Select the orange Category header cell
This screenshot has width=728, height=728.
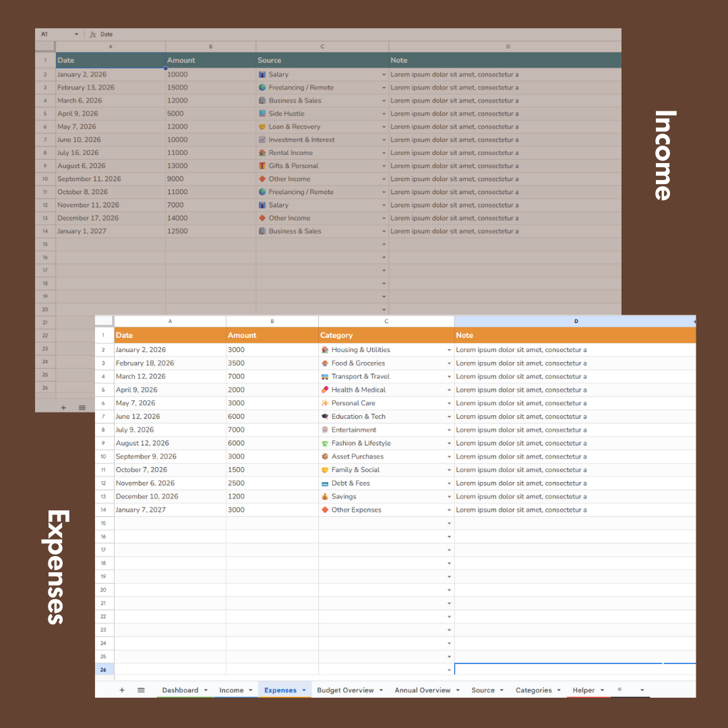(x=386, y=335)
